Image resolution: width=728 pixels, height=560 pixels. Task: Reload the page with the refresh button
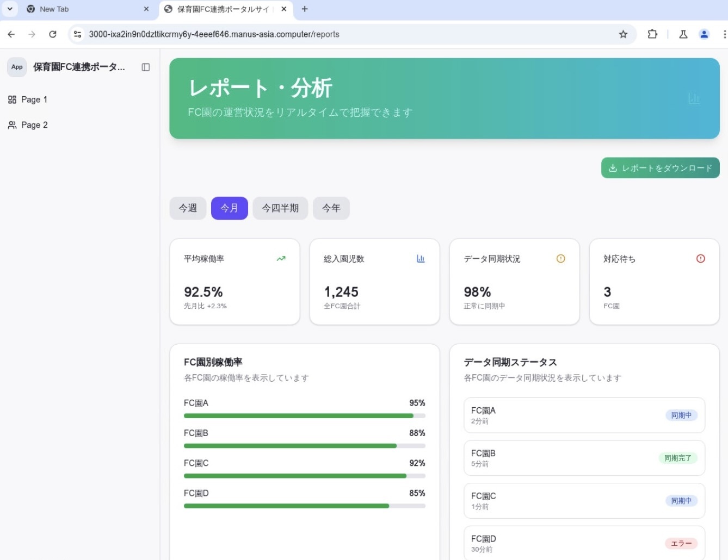pyautogui.click(x=53, y=34)
